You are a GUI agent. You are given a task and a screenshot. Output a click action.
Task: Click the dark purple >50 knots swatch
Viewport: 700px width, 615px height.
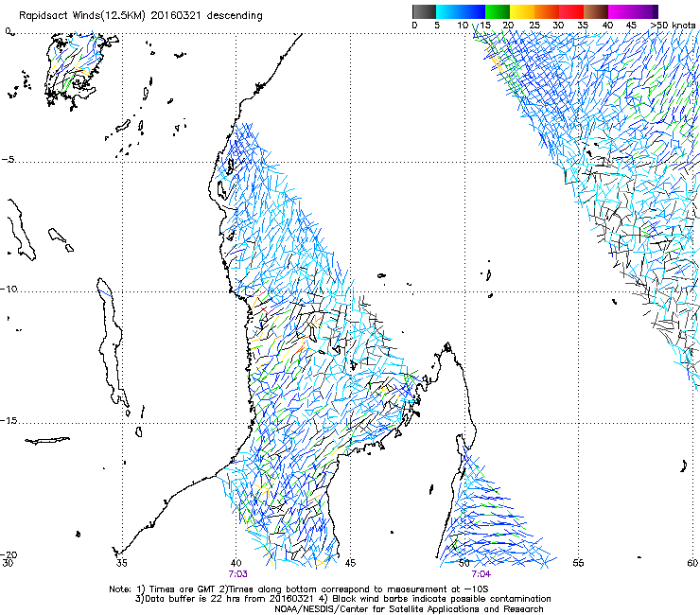[655, 11]
